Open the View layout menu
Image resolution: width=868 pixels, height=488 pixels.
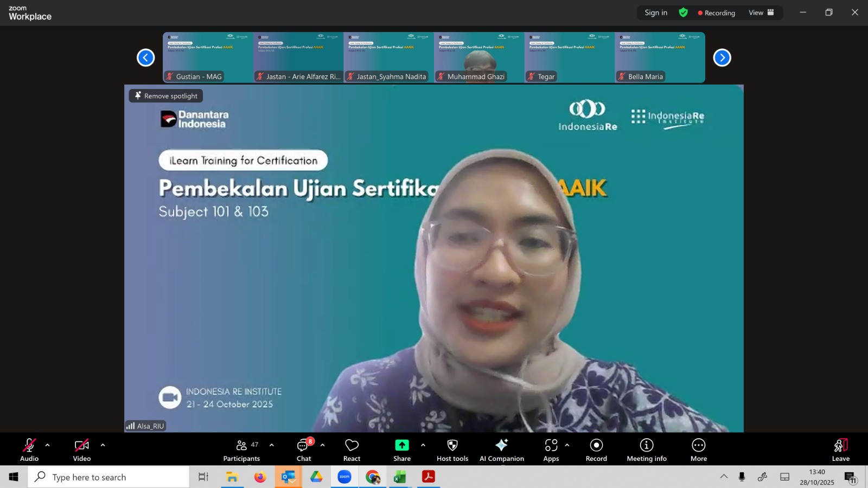pyautogui.click(x=761, y=12)
